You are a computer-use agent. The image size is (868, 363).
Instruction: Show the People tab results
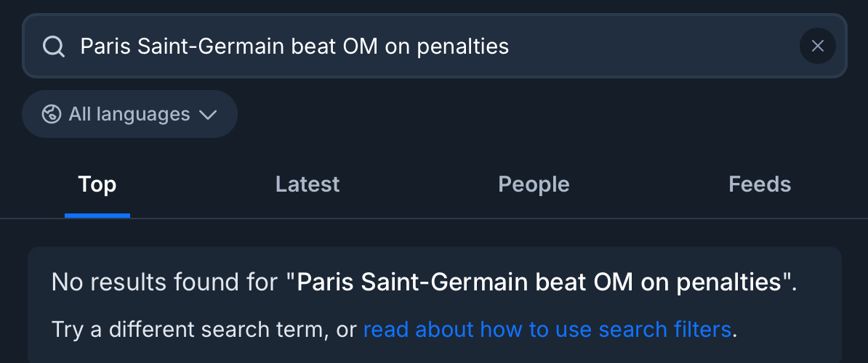click(534, 184)
